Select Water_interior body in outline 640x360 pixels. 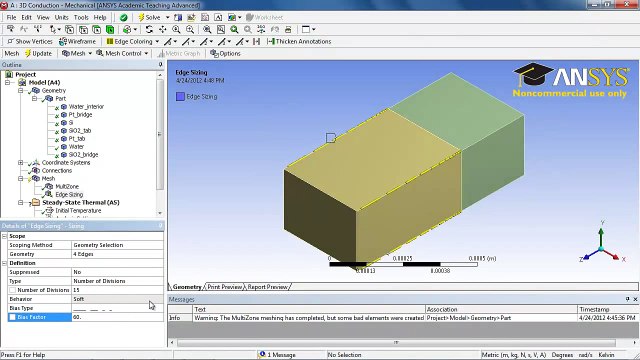coord(86,107)
